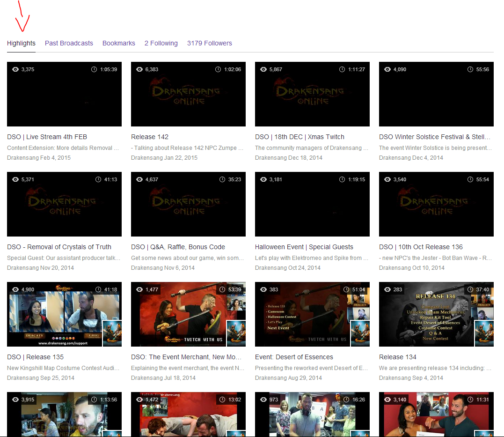The height and width of the screenshot is (437, 504).
Task: Open 10th Oct Release 136 thumbnail
Action: pyautogui.click(x=436, y=204)
